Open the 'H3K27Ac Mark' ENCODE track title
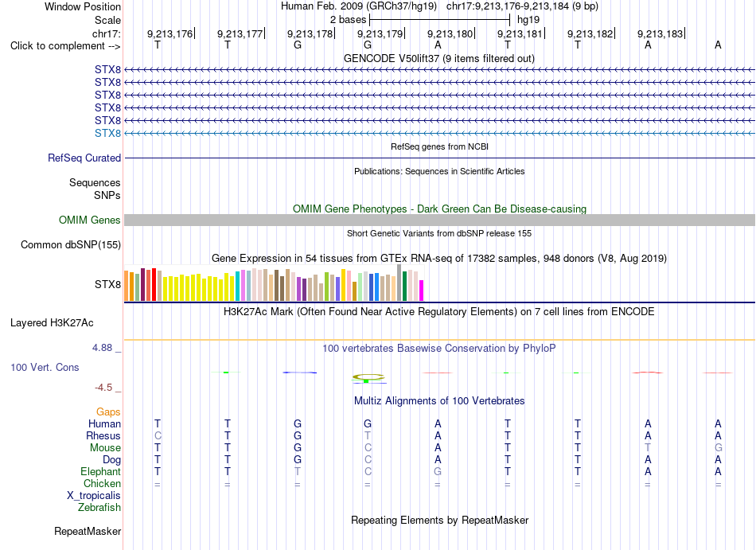This screenshot has height=550, width=756. (439, 312)
